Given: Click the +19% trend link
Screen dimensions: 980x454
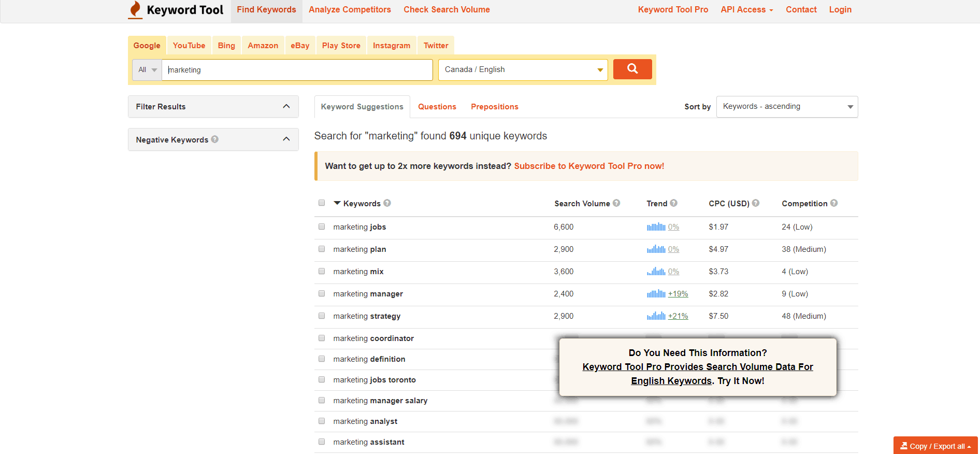Looking at the screenshot, I should click(x=678, y=294).
